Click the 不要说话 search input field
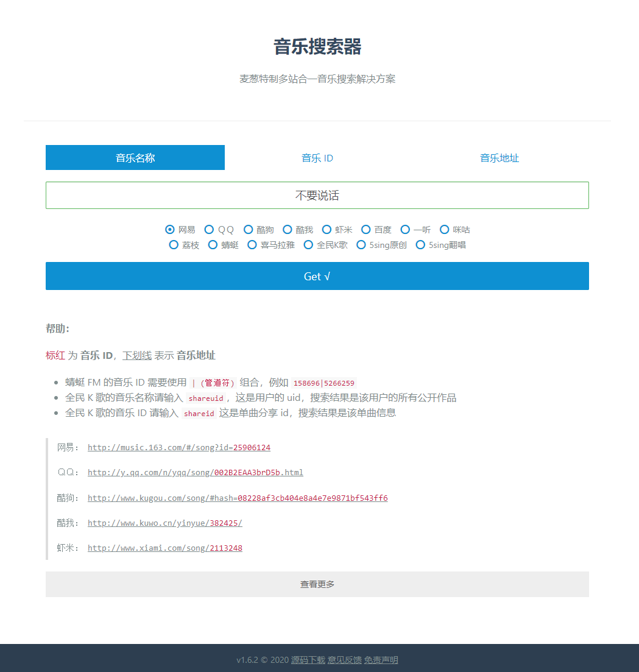The image size is (639, 672). (317, 195)
